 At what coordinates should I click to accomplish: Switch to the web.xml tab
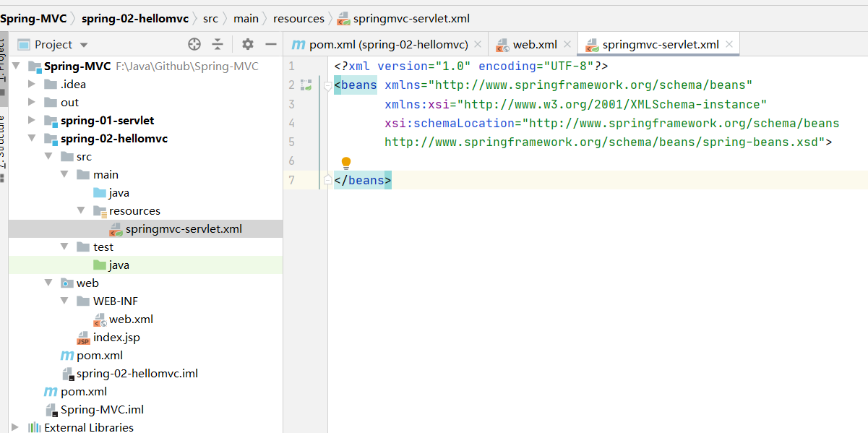[x=534, y=45]
